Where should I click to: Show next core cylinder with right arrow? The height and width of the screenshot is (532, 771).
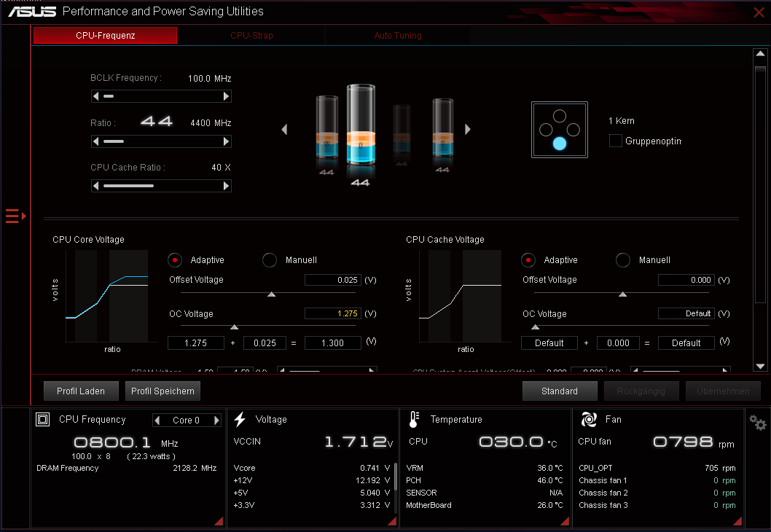(468, 129)
